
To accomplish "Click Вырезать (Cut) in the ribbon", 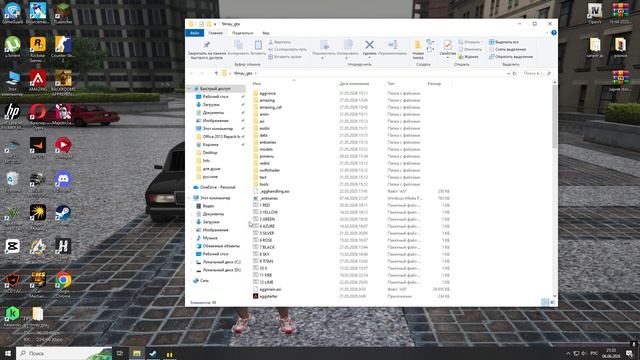I will tap(280, 42).
